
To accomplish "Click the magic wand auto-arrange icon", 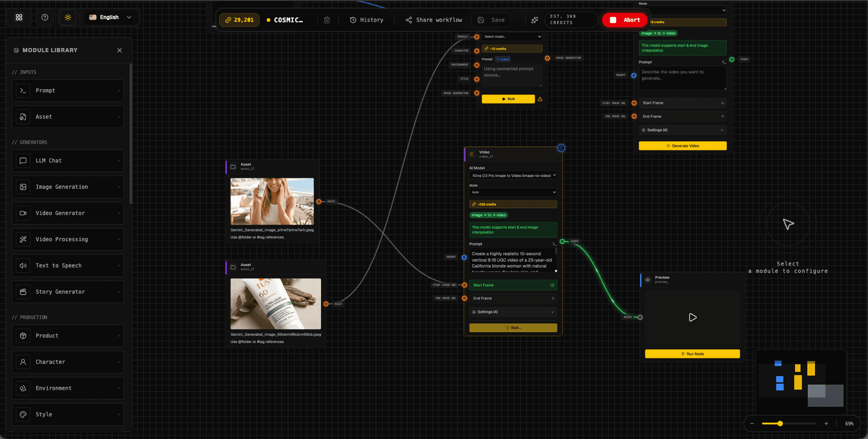I will click(535, 20).
